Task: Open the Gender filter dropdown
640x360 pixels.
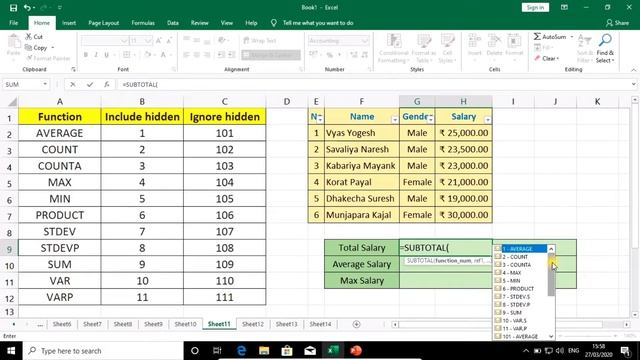Action: [x=431, y=120]
